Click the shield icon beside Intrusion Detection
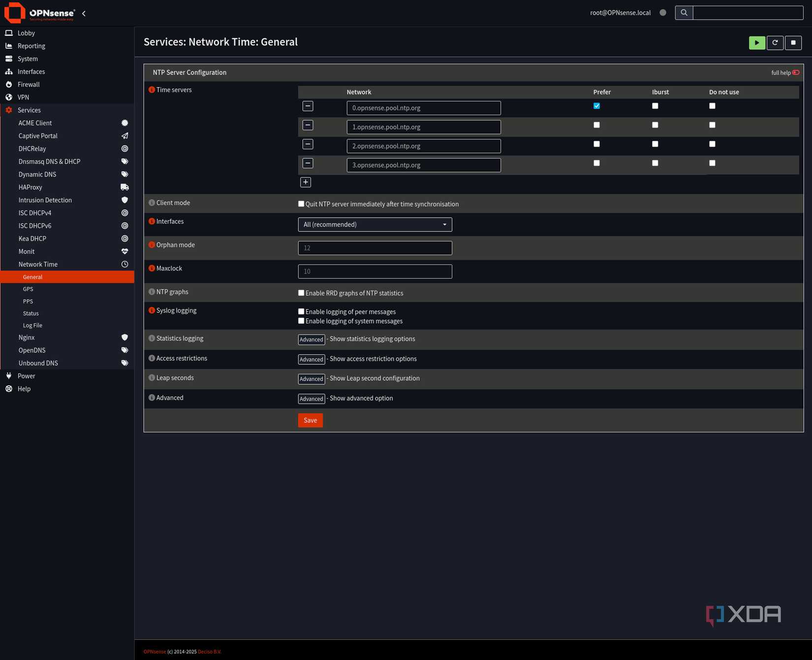 (x=125, y=200)
